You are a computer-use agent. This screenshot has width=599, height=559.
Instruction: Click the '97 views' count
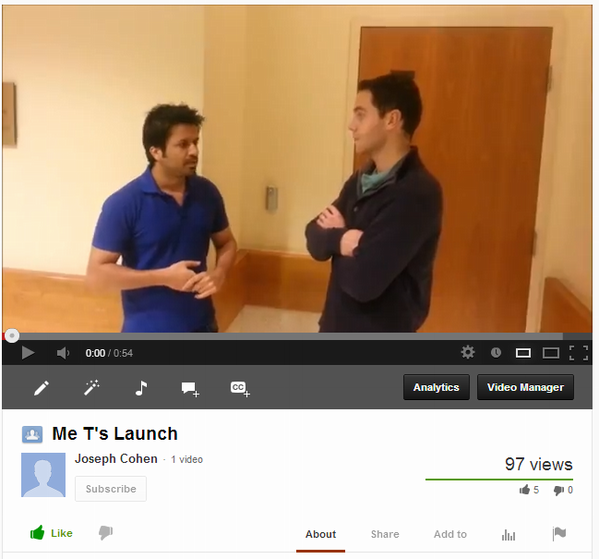539,464
